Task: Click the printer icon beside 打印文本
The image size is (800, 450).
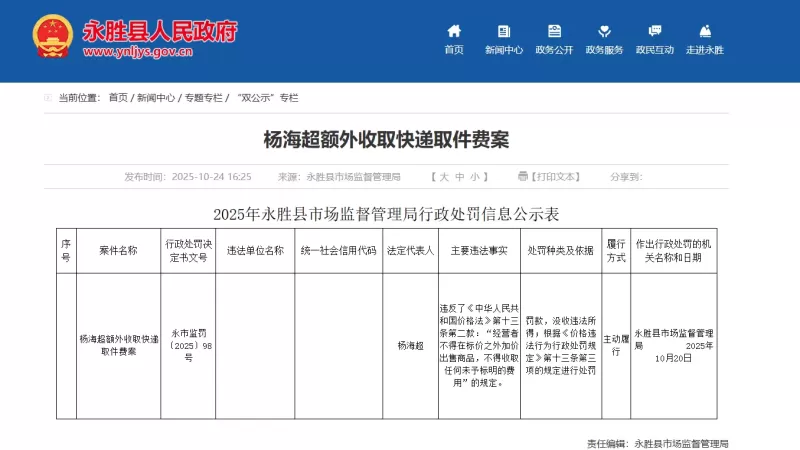Action: 522,176
